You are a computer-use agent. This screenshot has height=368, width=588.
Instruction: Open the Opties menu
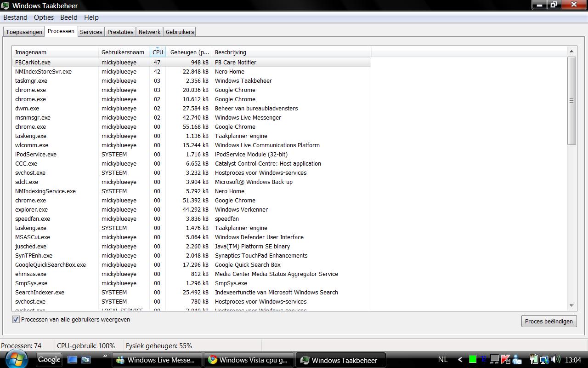(44, 17)
